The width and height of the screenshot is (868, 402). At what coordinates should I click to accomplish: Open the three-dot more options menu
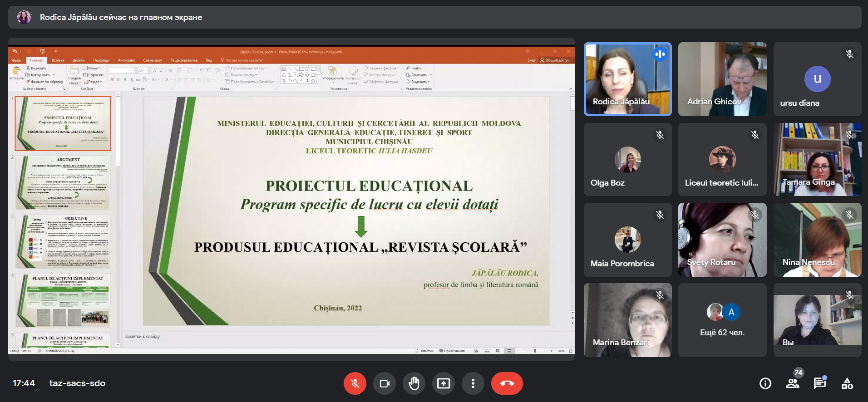coord(473,383)
